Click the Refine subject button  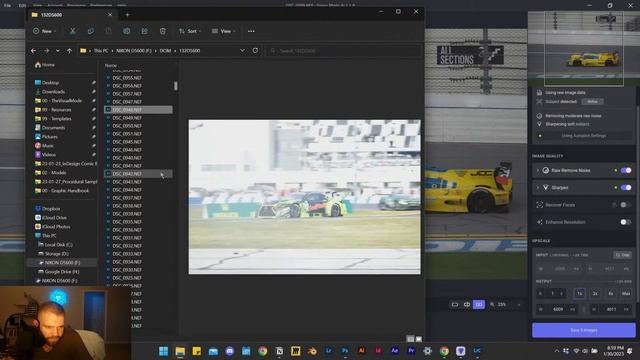(x=593, y=102)
